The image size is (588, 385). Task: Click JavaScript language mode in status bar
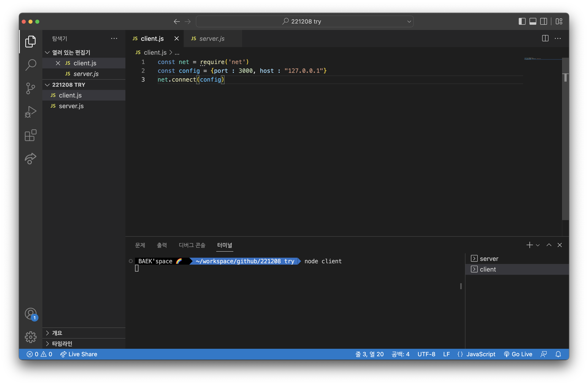[x=481, y=354]
